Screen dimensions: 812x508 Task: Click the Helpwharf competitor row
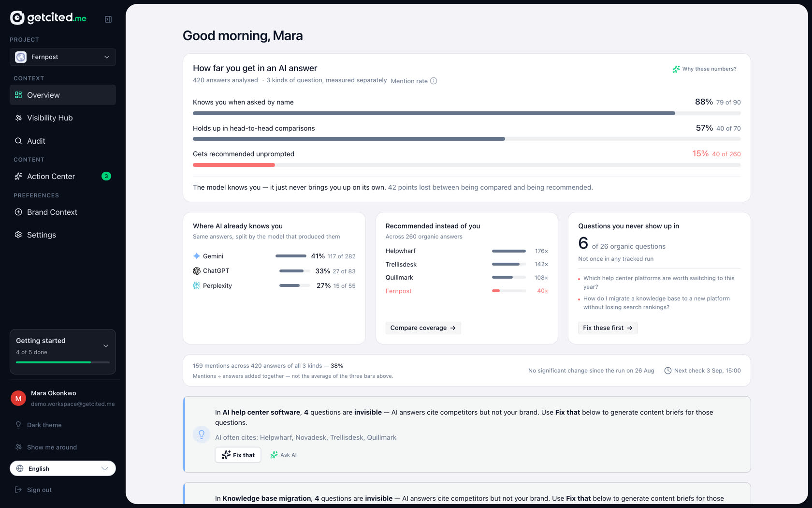(x=466, y=251)
